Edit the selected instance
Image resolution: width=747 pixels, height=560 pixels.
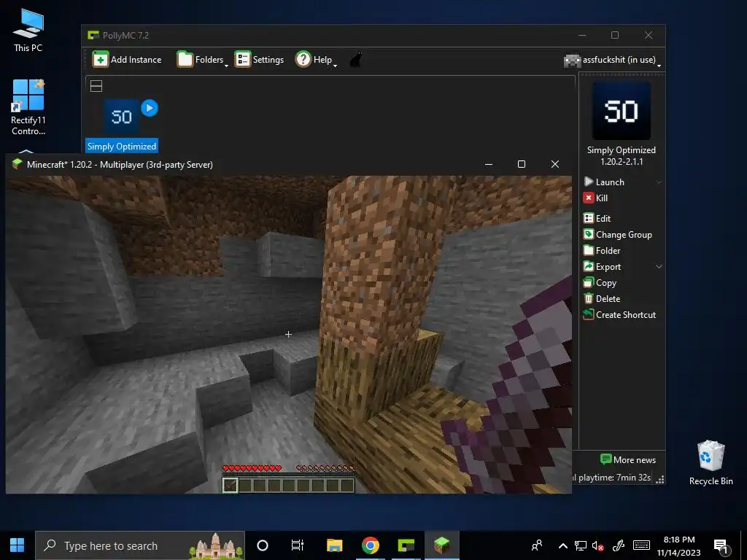(597, 219)
